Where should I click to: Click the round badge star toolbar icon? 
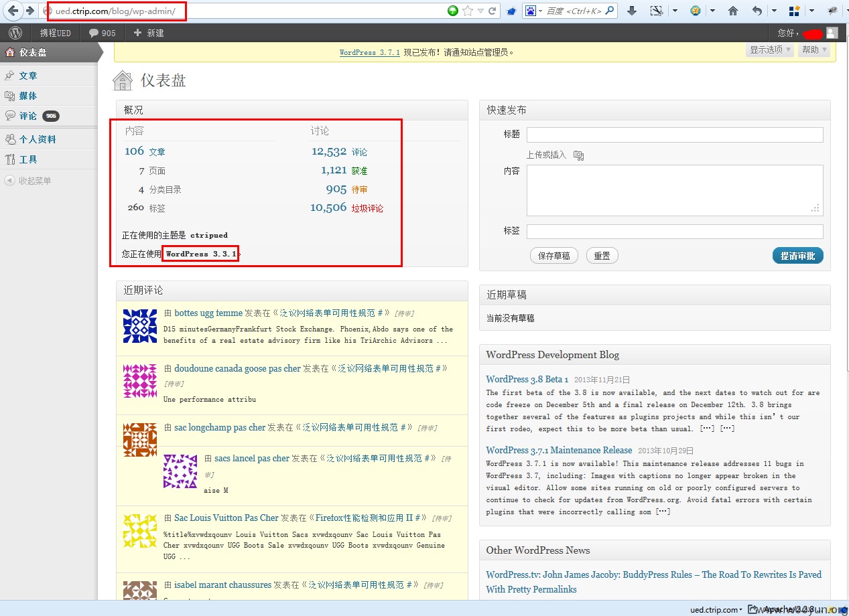click(696, 11)
